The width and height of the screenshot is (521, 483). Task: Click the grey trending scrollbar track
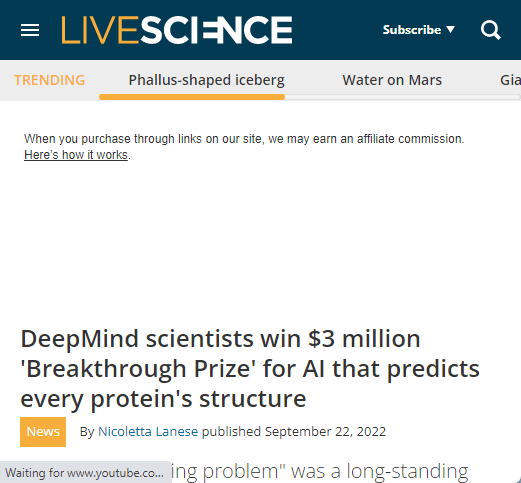click(403, 97)
